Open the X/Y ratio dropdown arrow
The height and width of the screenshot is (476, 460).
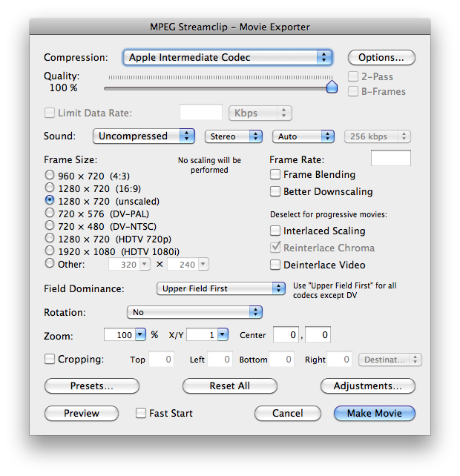223,334
